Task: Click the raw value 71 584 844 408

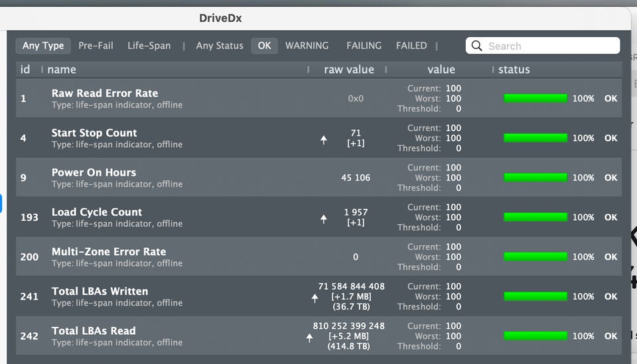Action: (352, 286)
